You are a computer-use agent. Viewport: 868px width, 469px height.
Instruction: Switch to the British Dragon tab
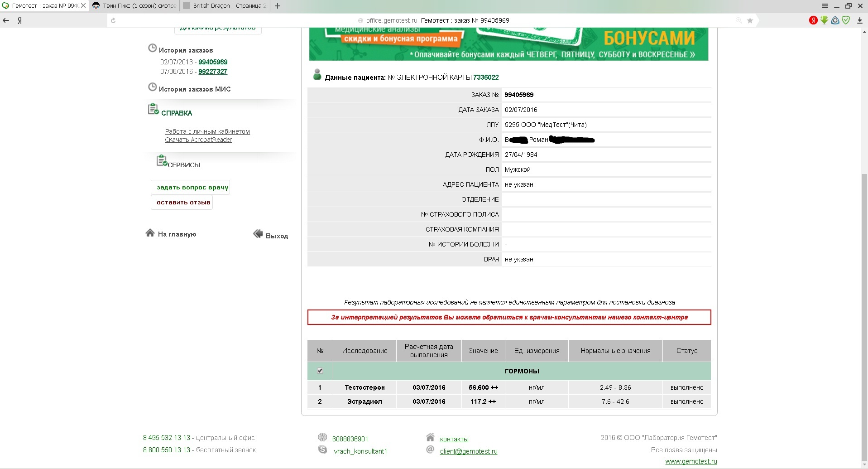pyautogui.click(x=225, y=6)
